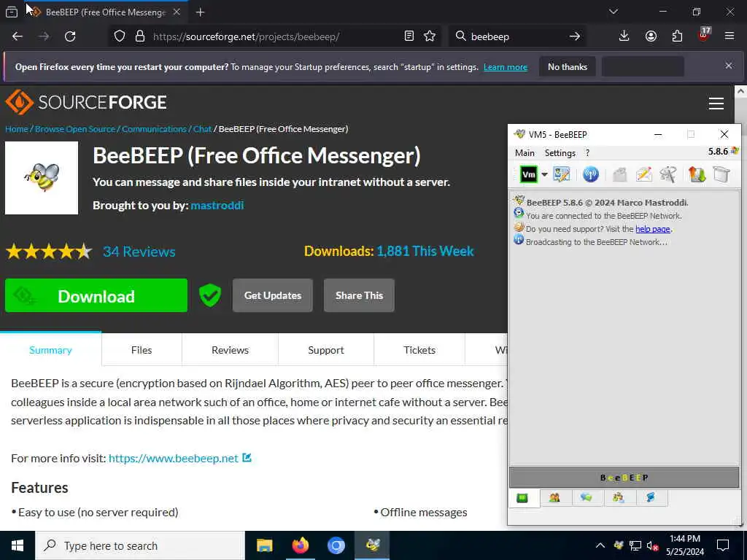Show hidden icons chevron in system tray

click(x=600, y=545)
